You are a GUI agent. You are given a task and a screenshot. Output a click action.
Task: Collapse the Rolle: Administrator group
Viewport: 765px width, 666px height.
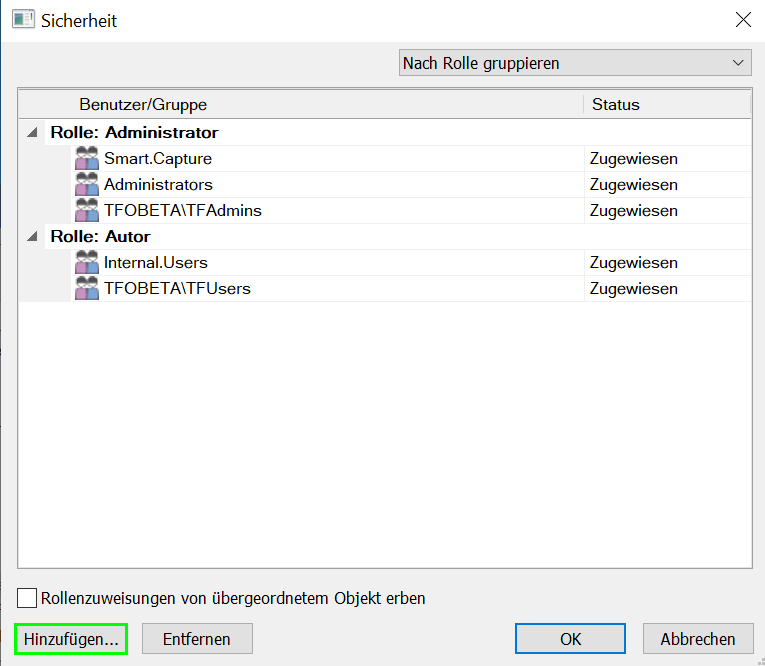pyautogui.click(x=32, y=132)
